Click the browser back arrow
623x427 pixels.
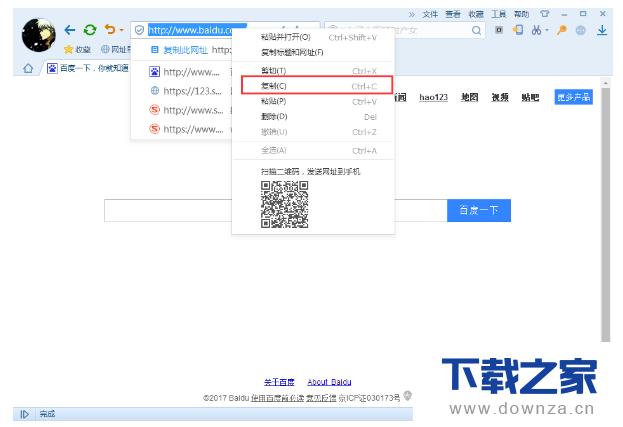(71, 31)
